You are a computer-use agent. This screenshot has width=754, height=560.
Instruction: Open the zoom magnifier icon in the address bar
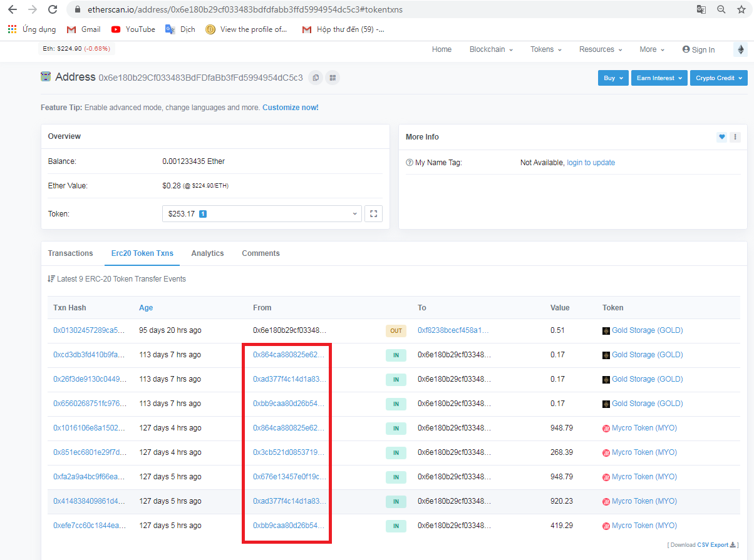pyautogui.click(x=721, y=9)
